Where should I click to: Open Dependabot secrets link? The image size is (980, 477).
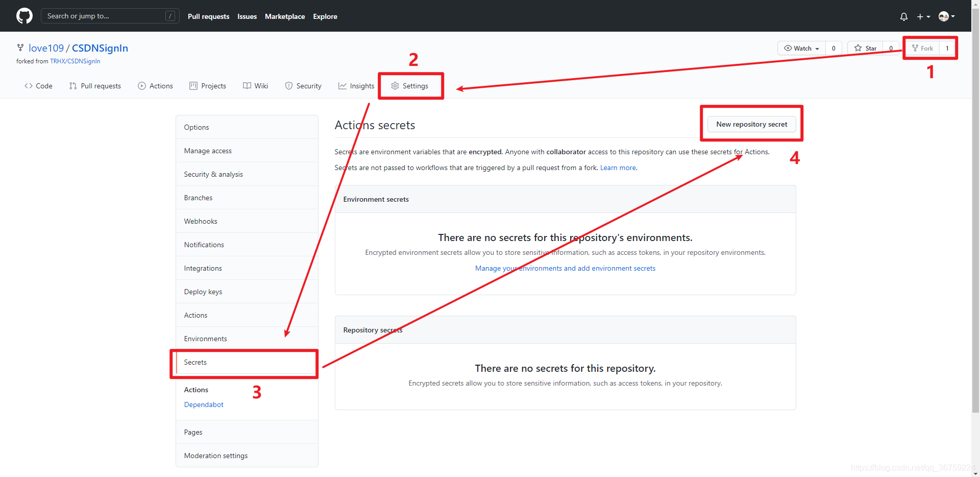pos(204,404)
